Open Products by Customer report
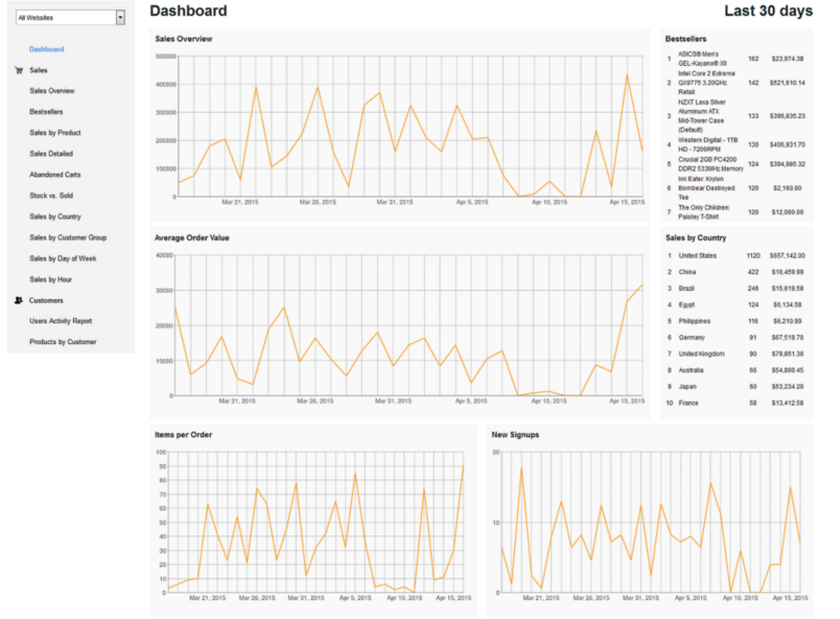The width and height of the screenshot is (840, 619). 63,341
